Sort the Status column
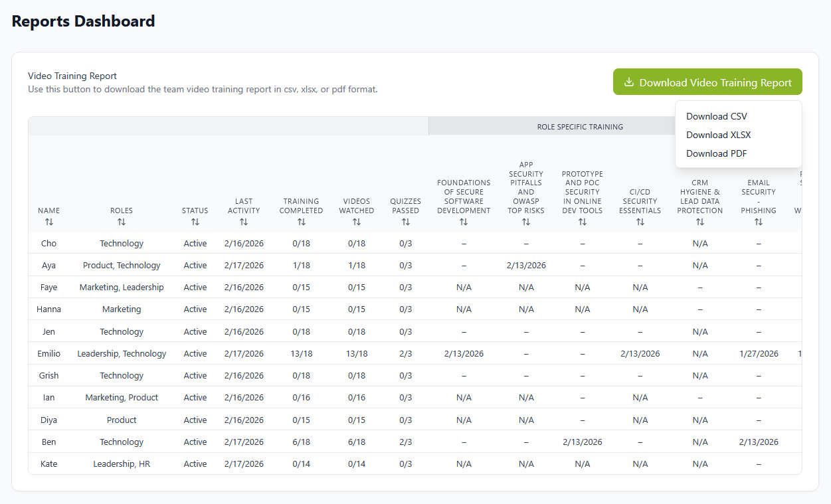 [195, 222]
